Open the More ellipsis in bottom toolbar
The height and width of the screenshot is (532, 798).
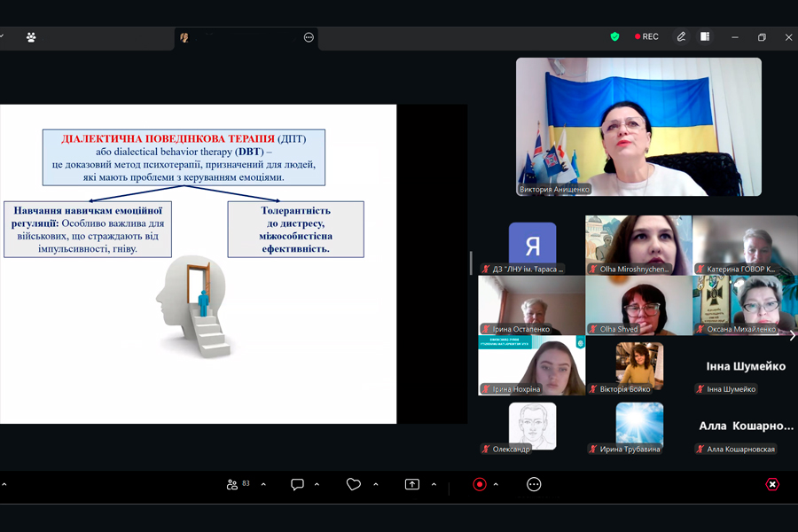[x=534, y=484]
